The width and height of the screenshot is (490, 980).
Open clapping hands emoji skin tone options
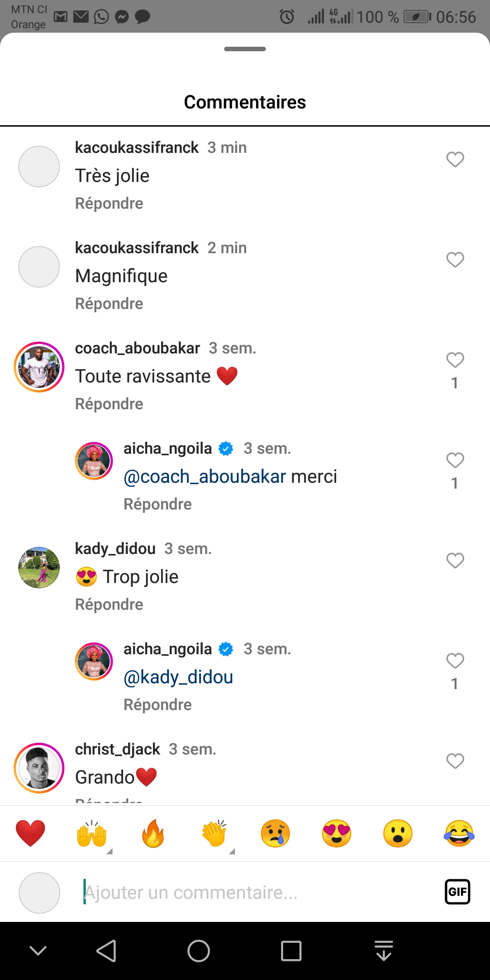(215, 834)
